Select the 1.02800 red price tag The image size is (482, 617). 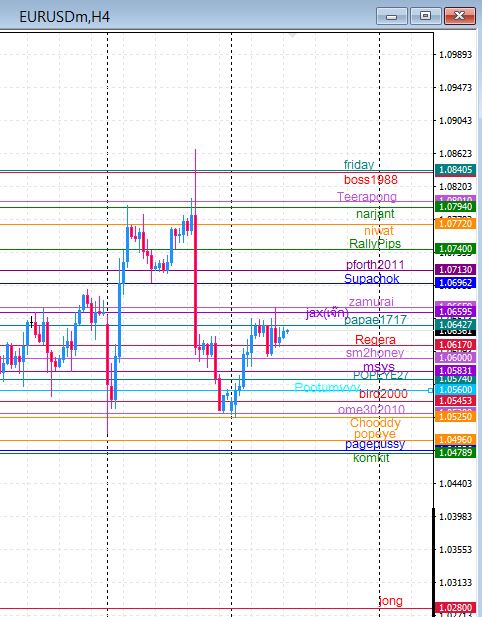pyautogui.click(x=455, y=608)
